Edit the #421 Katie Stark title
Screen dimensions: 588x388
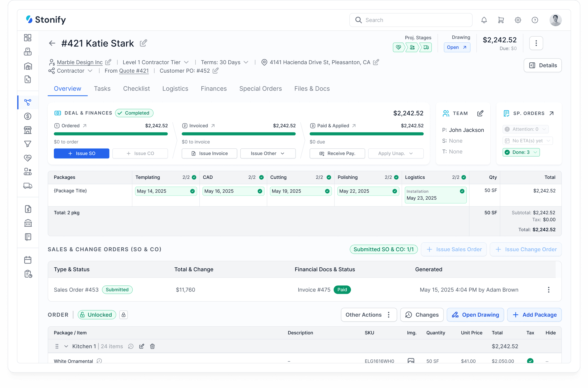click(x=143, y=43)
